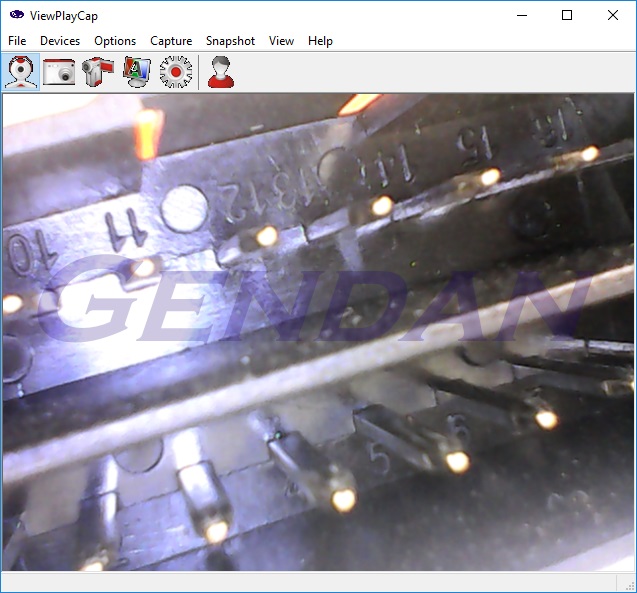Minimize the ViewPlayCap window
The width and height of the screenshot is (637, 593).
(521, 15)
